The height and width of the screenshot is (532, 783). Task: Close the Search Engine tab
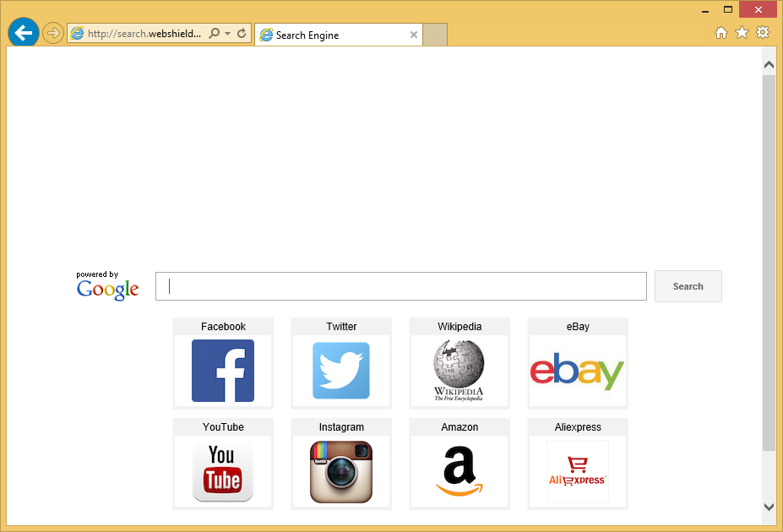(x=414, y=35)
